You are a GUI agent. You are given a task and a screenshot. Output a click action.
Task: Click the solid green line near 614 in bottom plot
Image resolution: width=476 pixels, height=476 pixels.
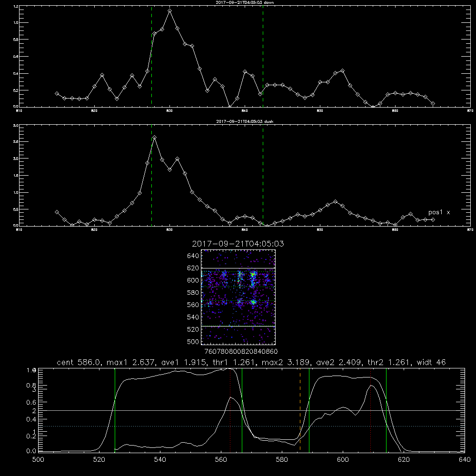point(386,410)
